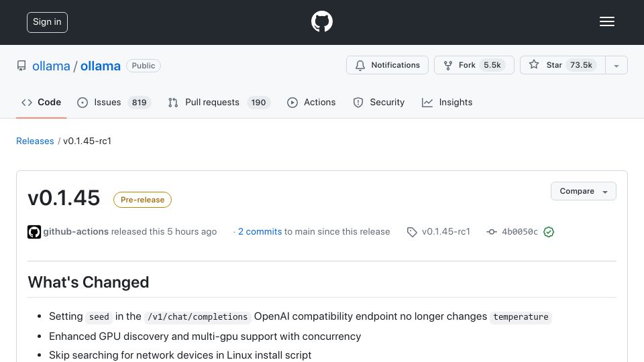Viewport: 644px width, 362px height.
Task: Open the 2 commits link
Action: (260, 231)
